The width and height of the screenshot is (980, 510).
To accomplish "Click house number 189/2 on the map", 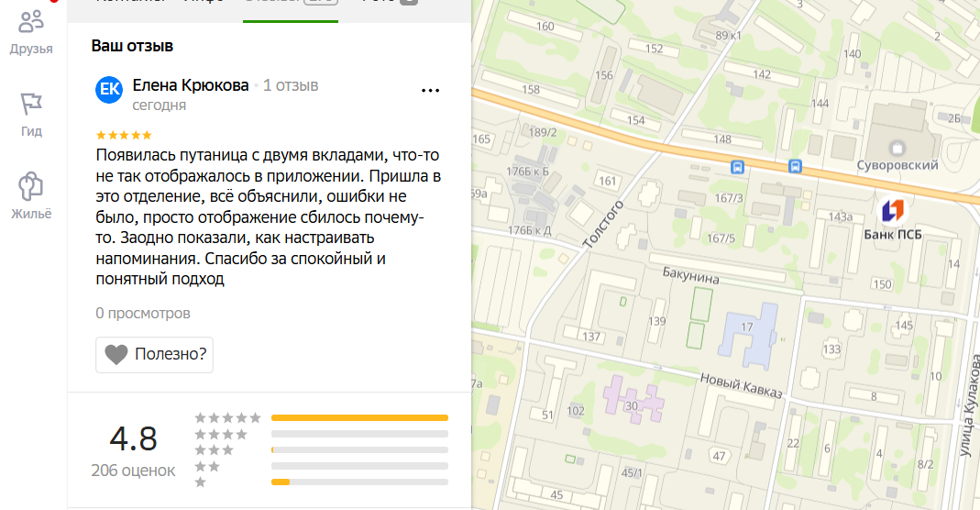I will pos(543,132).
